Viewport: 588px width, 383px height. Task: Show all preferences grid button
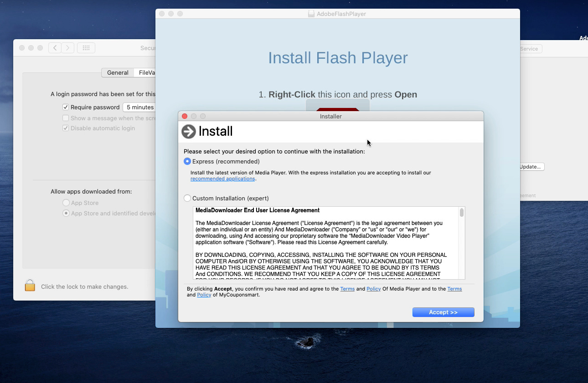pyautogui.click(x=86, y=48)
